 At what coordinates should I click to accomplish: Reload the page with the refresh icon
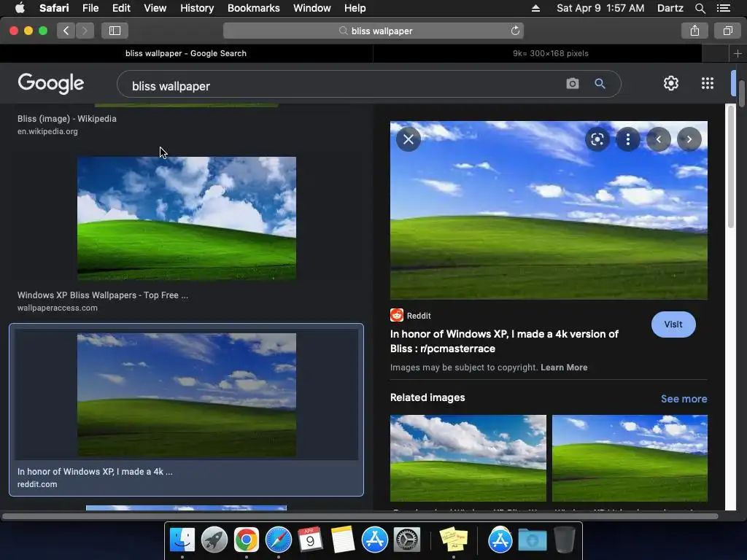[x=515, y=31]
